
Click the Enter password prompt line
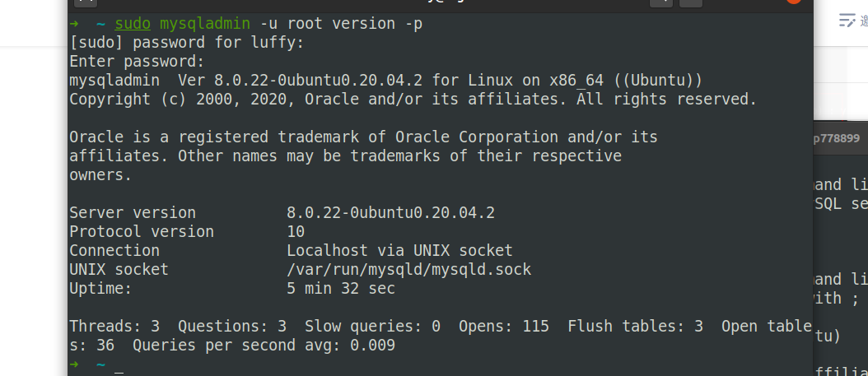click(136, 62)
